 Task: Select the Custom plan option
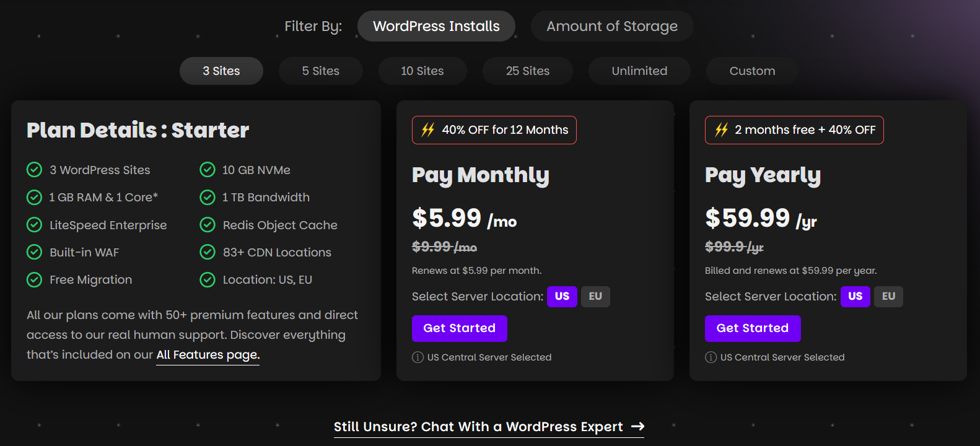pyautogui.click(x=752, y=71)
